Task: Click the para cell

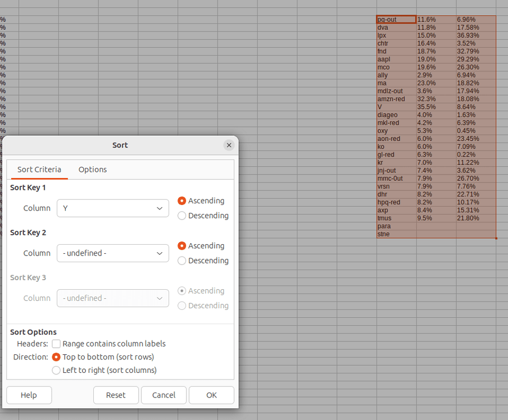Action: [397, 226]
